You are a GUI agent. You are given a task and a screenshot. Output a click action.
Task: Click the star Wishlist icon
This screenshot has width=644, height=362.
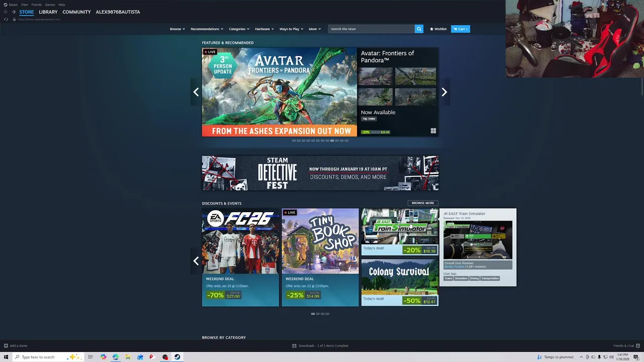[x=432, y=29]
